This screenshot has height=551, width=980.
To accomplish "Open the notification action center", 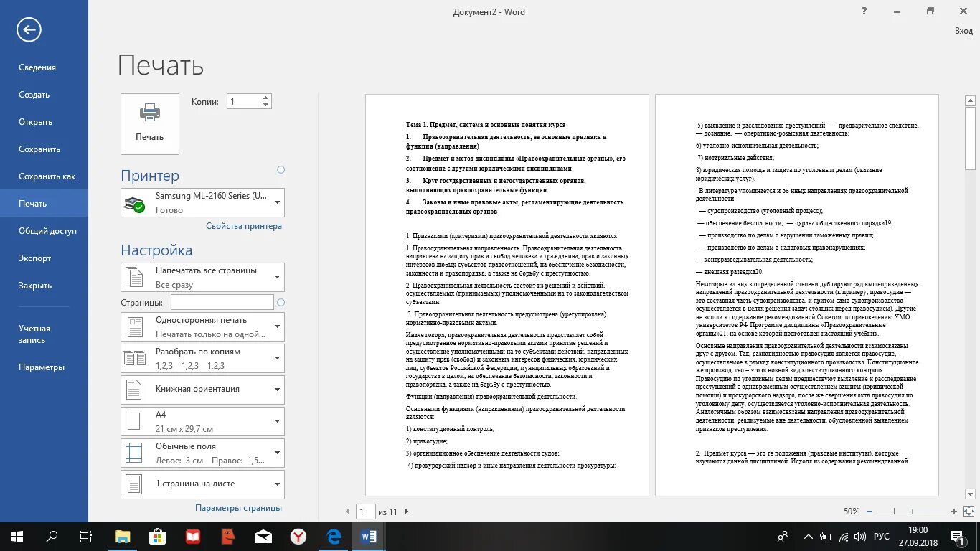I will pos(958,536).
